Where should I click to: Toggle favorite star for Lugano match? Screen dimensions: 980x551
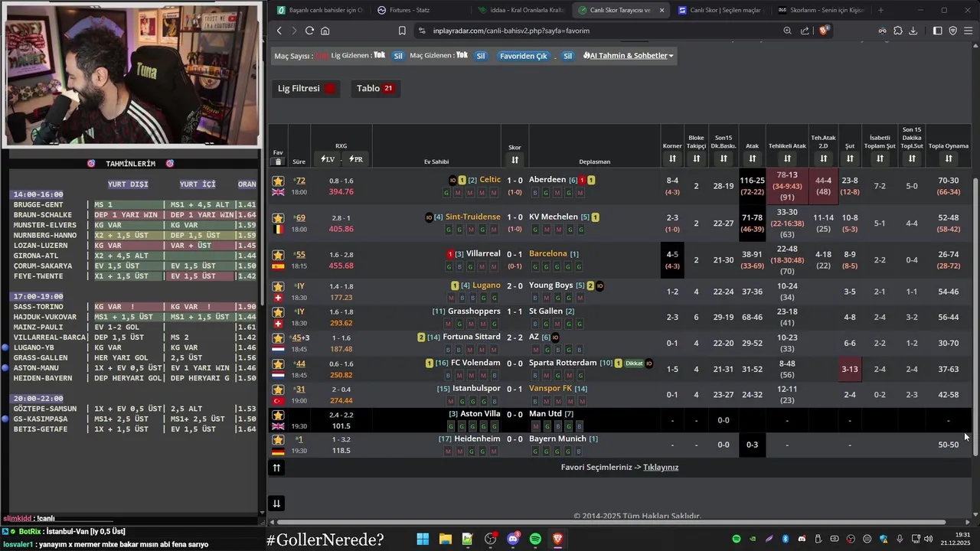pos(278,287)
